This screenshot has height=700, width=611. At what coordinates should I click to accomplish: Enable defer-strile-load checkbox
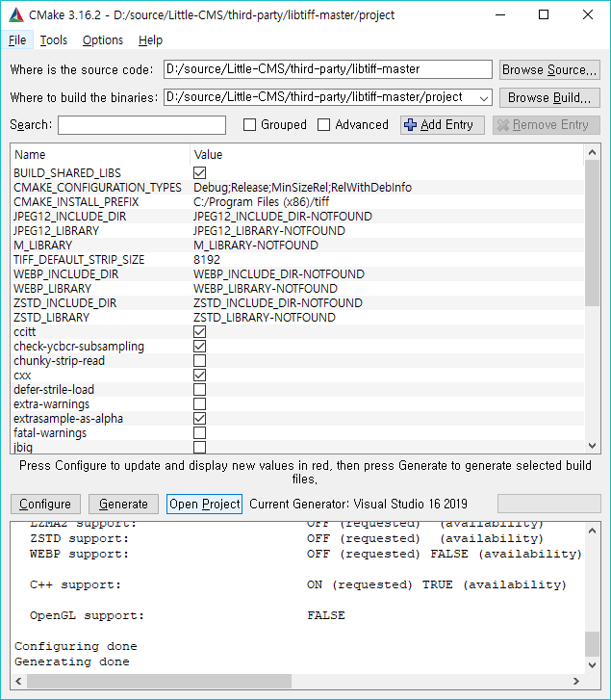pyautogui.click(x=200, y=389)
